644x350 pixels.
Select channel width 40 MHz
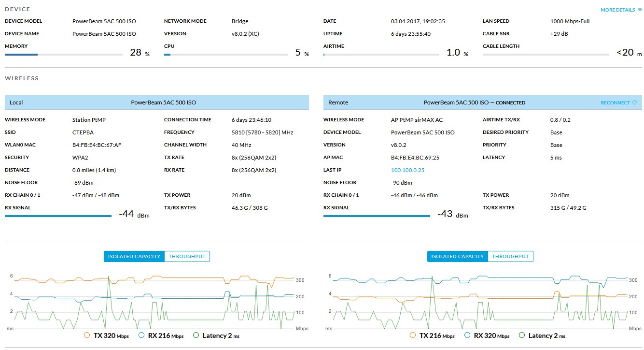(x=242, y=145)
